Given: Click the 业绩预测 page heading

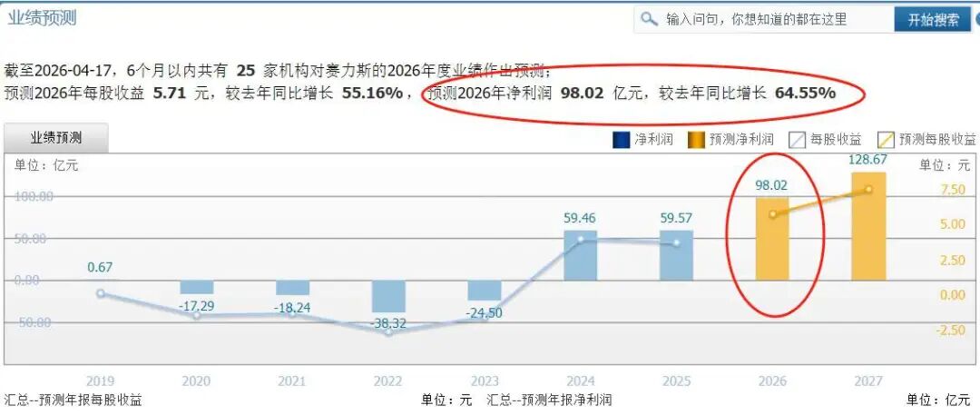Looking at the screenshot, I should click(43, 17).
